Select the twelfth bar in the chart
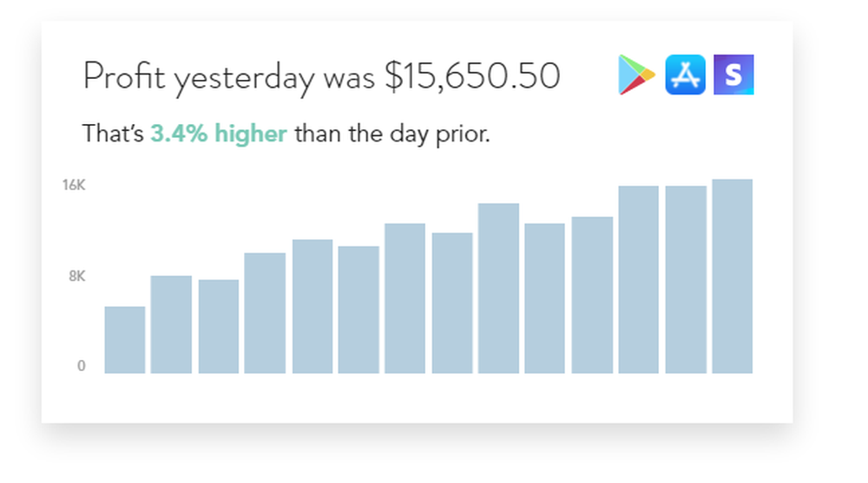868x483 pixels. [639, 279]
